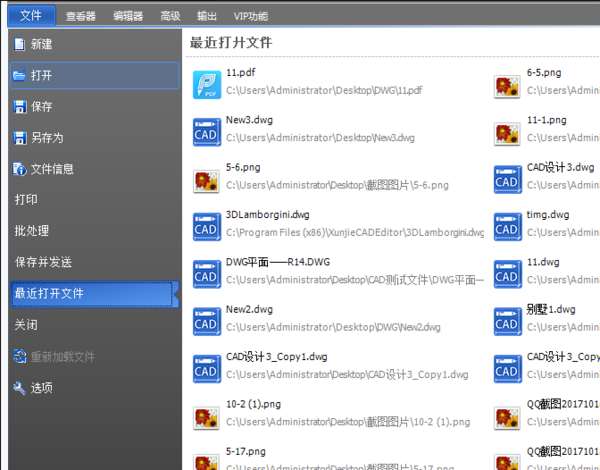Click the path text under 11.pdf
This screenshot has height=470, width=600.
[324, 90]
